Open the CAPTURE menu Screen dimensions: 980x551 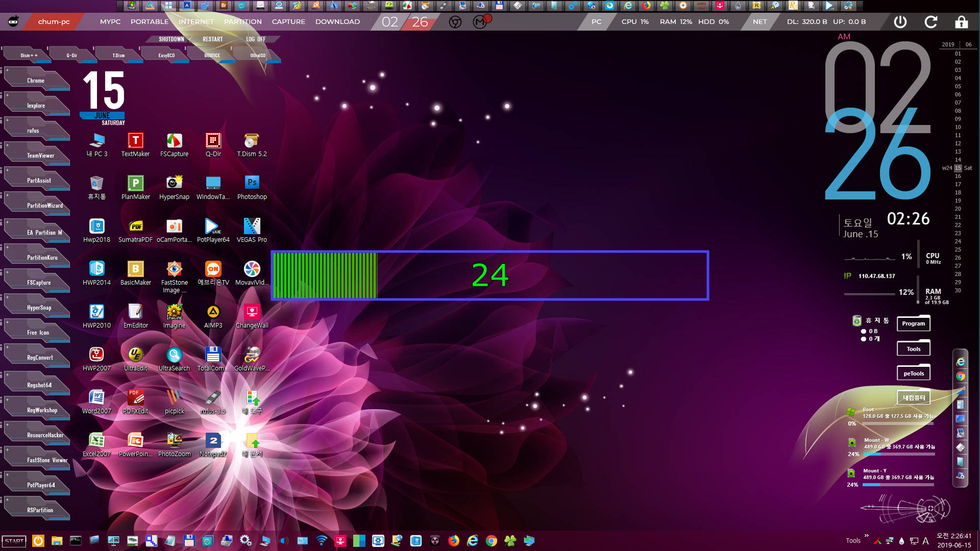288,22
